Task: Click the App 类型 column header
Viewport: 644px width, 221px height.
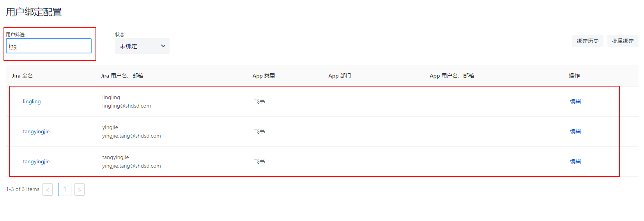Action: 264,76
